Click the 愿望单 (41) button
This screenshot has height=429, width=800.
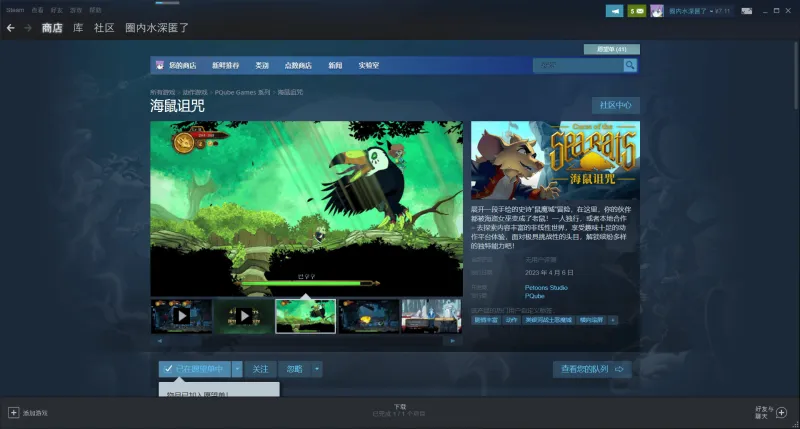coord(612,49)
